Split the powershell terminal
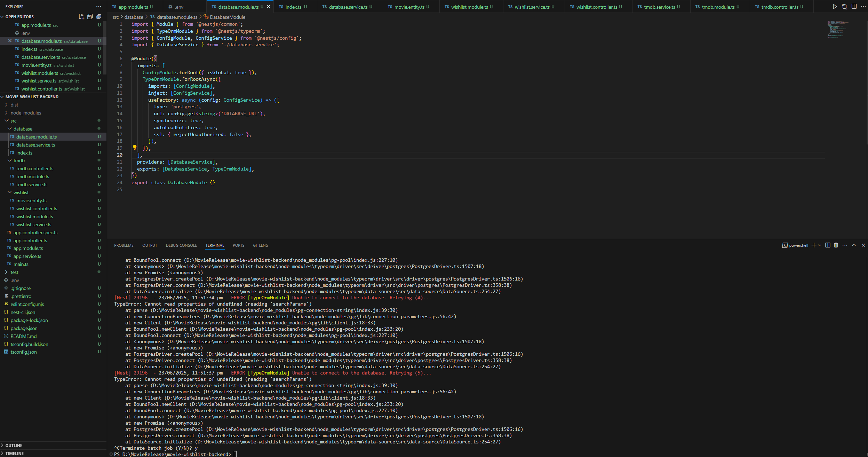Screen dimensions: 868x457 [828, 245]
